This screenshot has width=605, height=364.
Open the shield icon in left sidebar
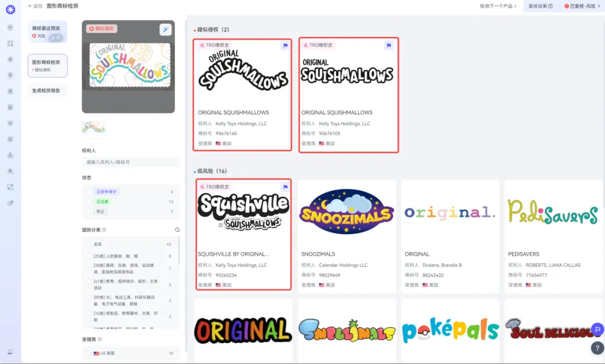(11, 123)
